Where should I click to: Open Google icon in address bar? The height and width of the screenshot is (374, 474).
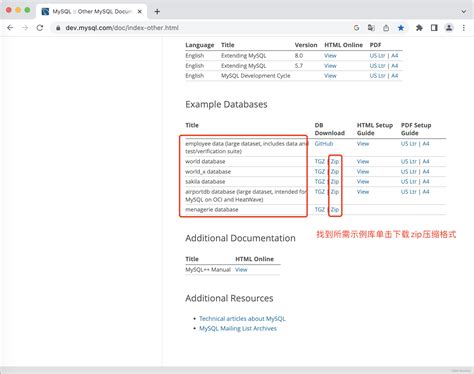(x=356, y=28)
